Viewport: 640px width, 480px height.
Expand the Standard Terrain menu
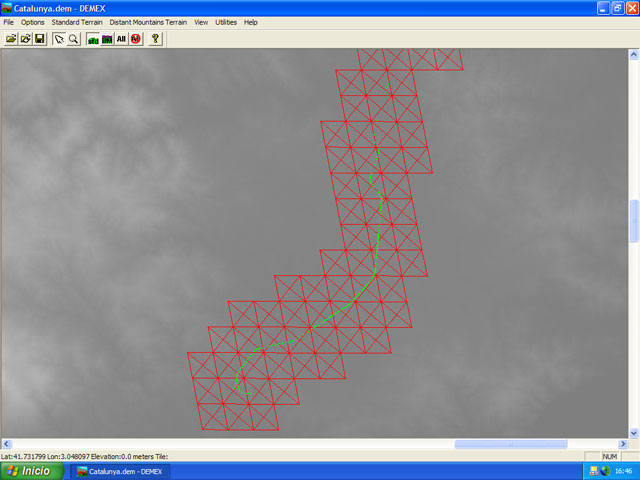click(x=77, y=22)
